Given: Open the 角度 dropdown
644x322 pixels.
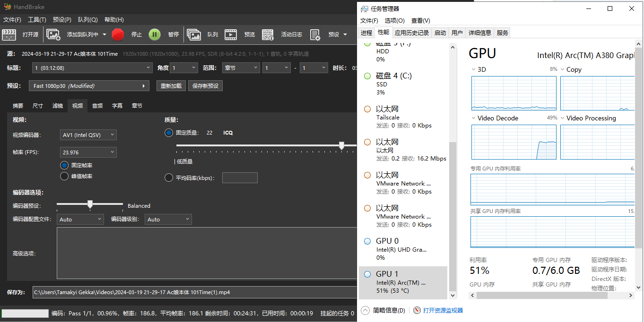Looking at the screenshot, I should [x=184, y=68].
